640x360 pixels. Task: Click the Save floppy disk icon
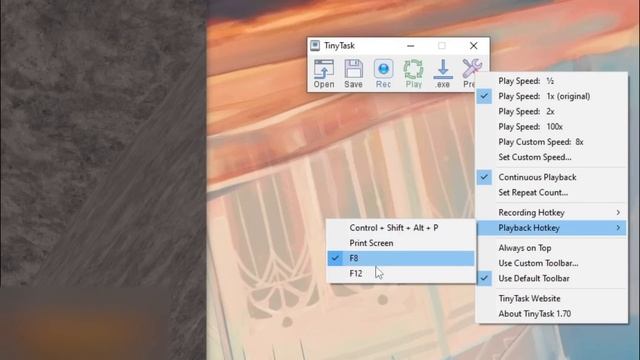[x=353, y=73]
